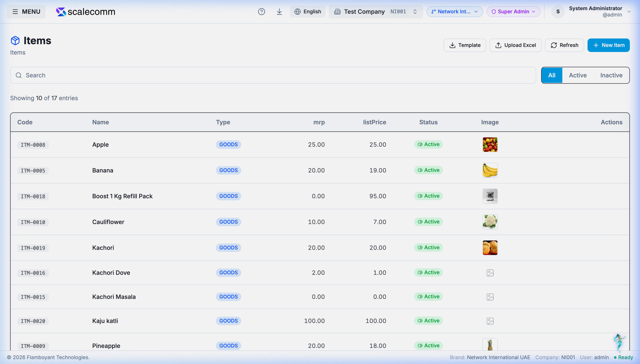Click the download arrow icon in header
The height and width of the screenshot is (364, 640).
click(x=279, y=11)
